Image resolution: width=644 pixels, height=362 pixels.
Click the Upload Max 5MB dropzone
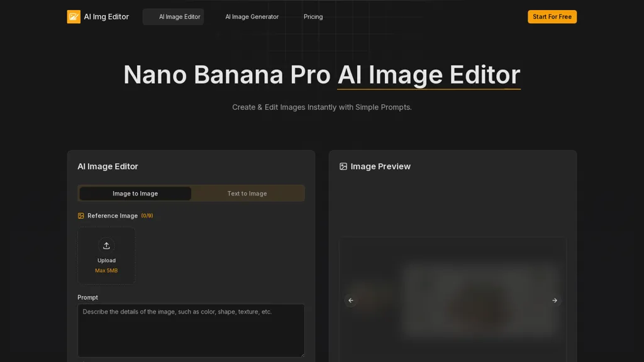click(106, 255)
